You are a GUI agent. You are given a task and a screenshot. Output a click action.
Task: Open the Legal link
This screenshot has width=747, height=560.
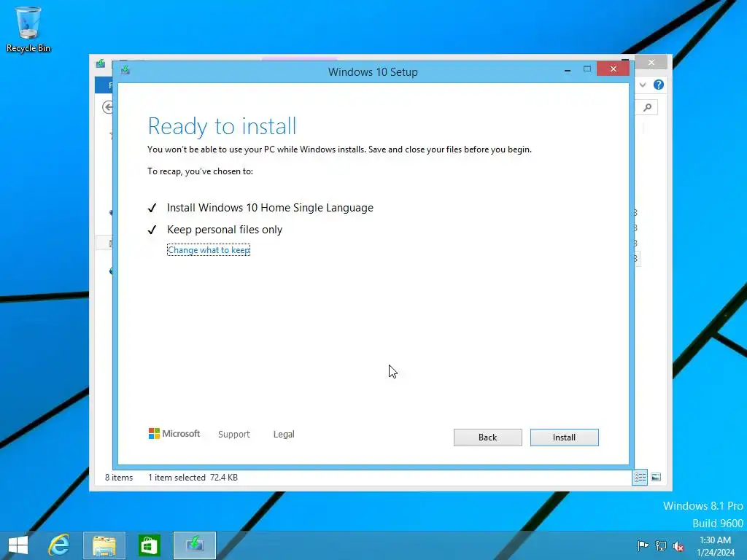point(284,435)
